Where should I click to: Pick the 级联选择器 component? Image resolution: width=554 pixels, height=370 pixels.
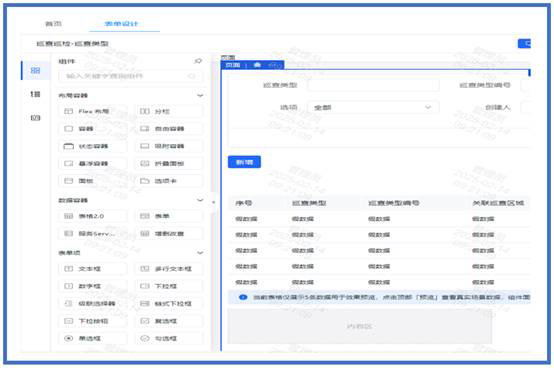click(x=93, y=304)
